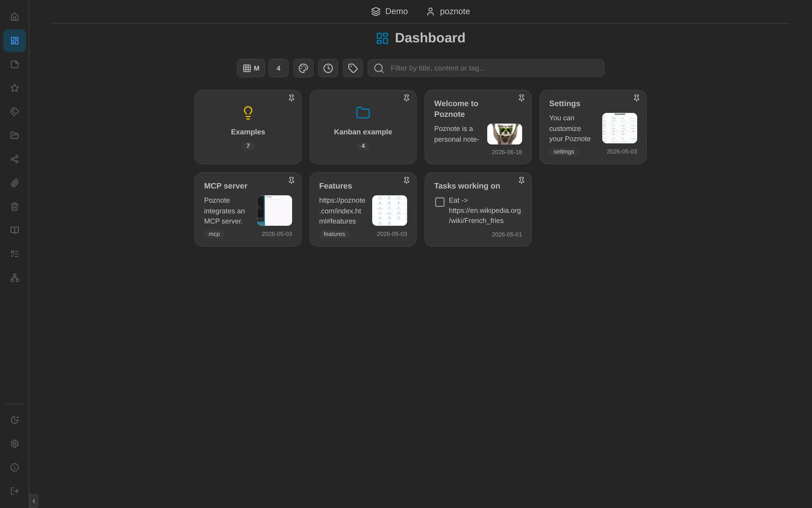Viewport: 812px width, 508px height.
Task: Show favorites using sidebar star icon
Action: (x=15, y=88)
